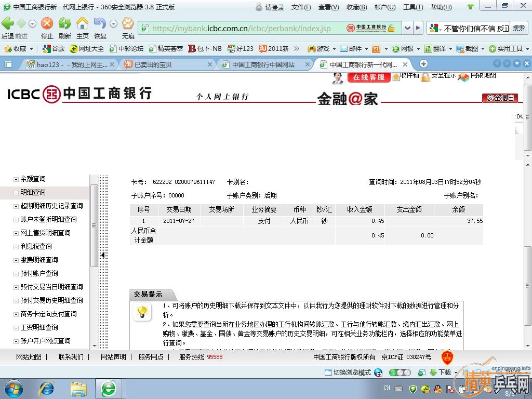The width and height of the screenshot is (532, 399).
Task: Select 明细查询 in left menu
Action: (33, 192)
